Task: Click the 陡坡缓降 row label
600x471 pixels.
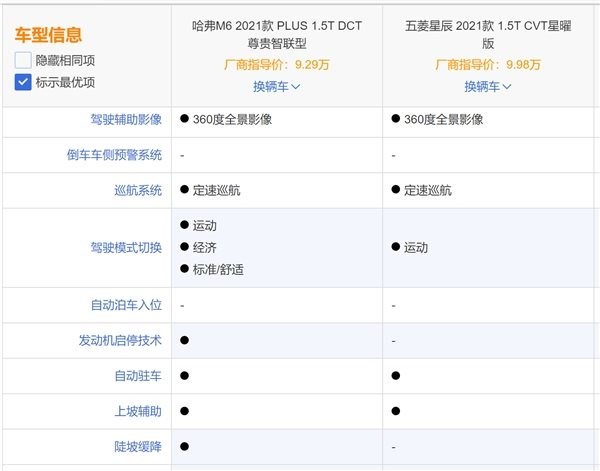Action: pos(138,447)
